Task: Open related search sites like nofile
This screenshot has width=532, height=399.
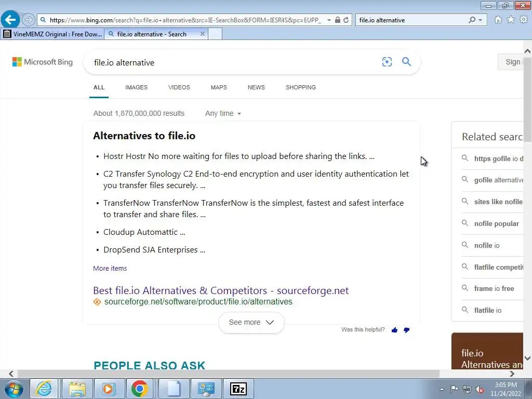Action: [492, 202]
